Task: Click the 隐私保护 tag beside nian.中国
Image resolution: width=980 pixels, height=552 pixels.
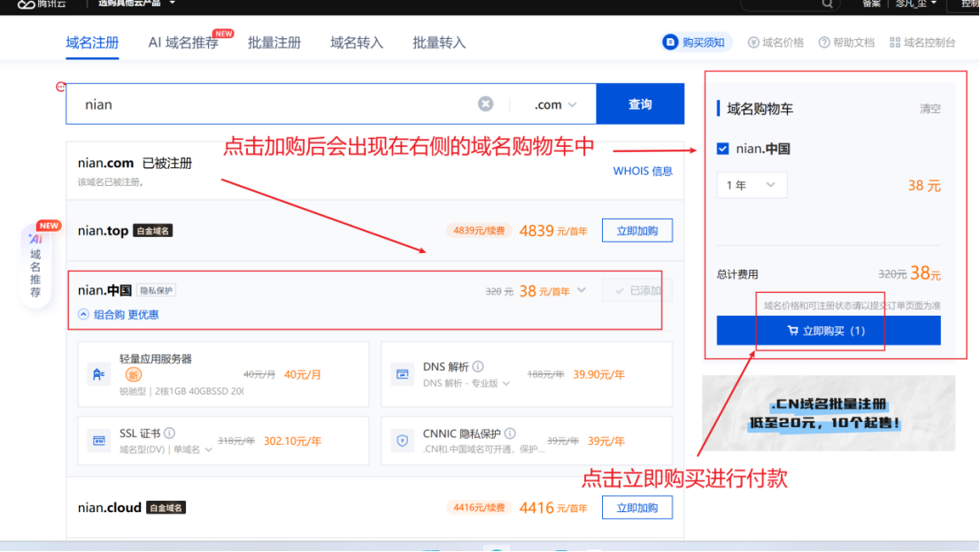Action: pos(156,290)
